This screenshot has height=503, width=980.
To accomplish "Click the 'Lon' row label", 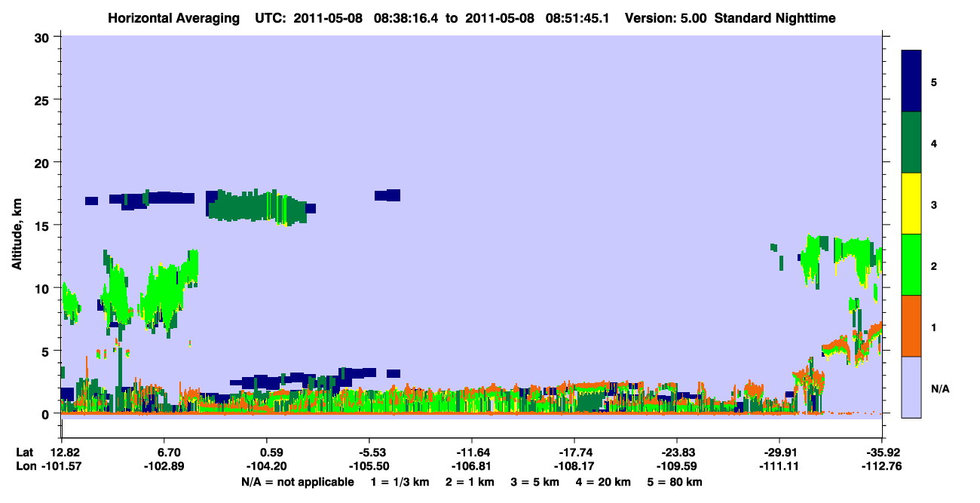I will pos(25,466).
